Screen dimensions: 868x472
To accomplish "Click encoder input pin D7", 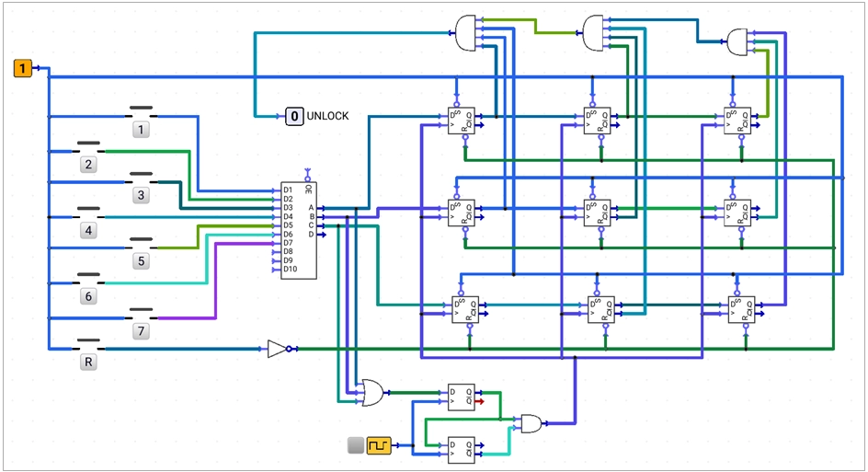I will click(276, 243).
